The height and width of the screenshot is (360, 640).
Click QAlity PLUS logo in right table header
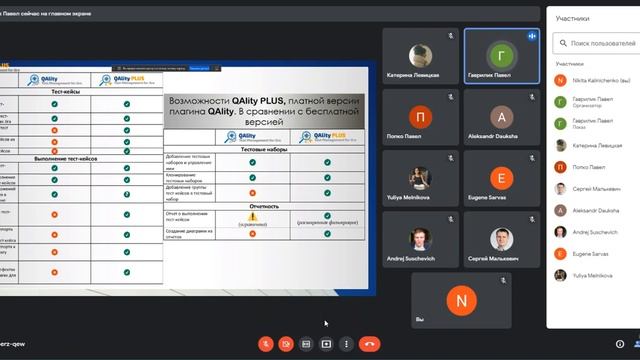pos(327,137)
